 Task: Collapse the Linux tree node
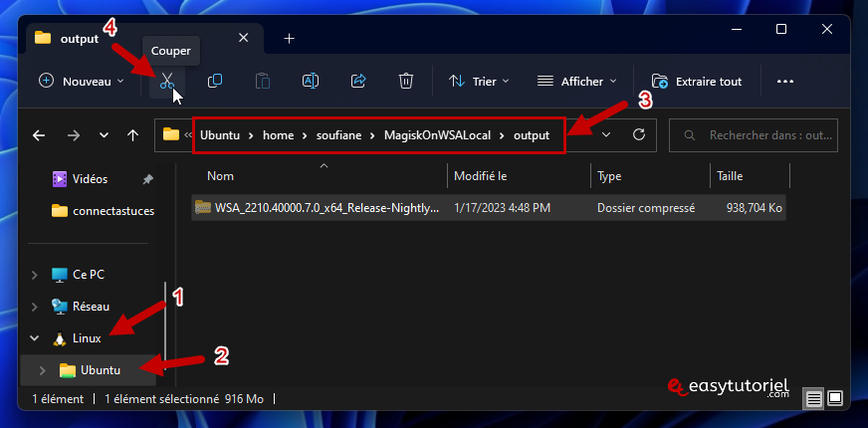pyautogui.click(x=34, y=338)
